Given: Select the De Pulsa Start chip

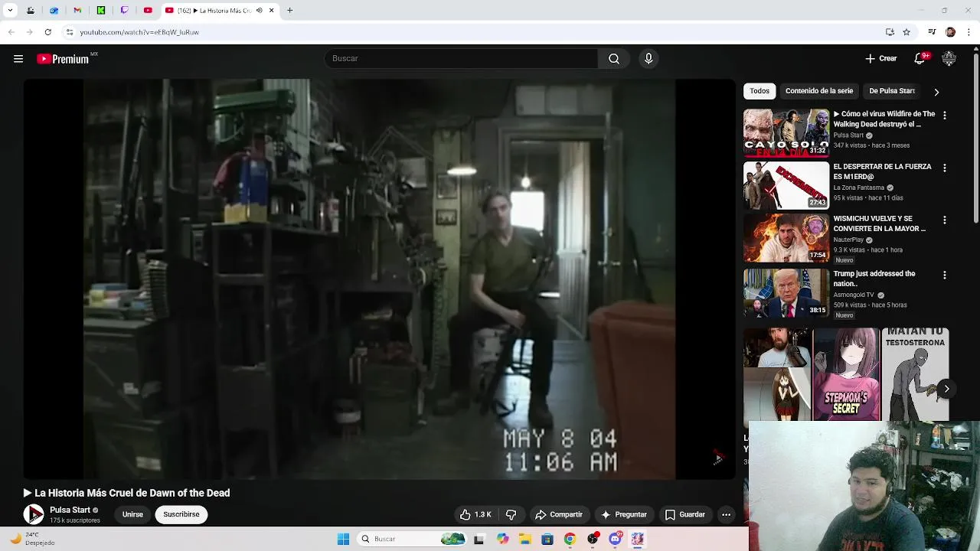Looking at the screenshot, I should click(892, 91).
